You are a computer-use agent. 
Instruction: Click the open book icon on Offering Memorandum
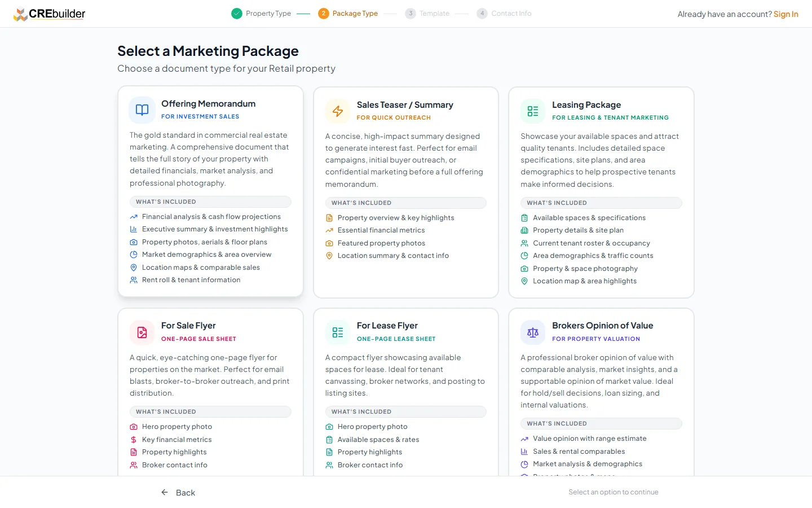tap(142, 110)
